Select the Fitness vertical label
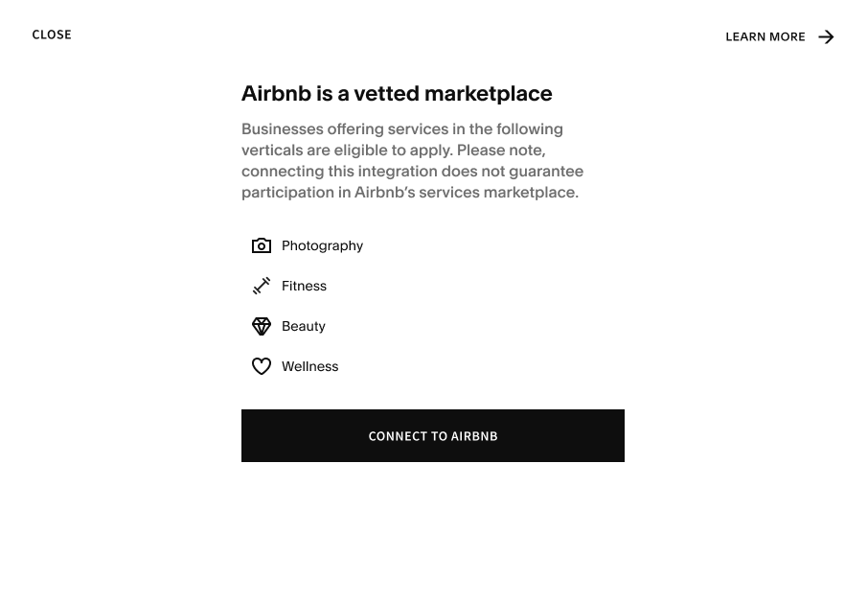868x603 pixels. click(x=304, y=287)
